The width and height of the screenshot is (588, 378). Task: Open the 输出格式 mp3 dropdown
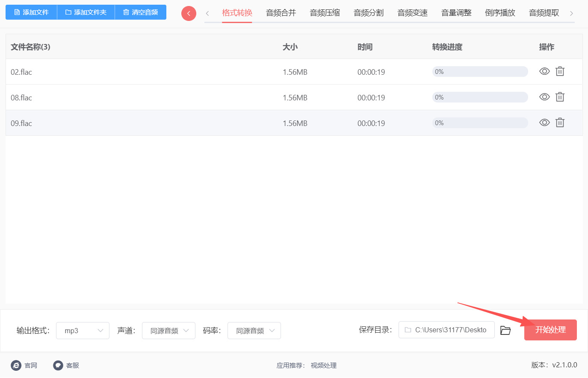coord(83,331)
